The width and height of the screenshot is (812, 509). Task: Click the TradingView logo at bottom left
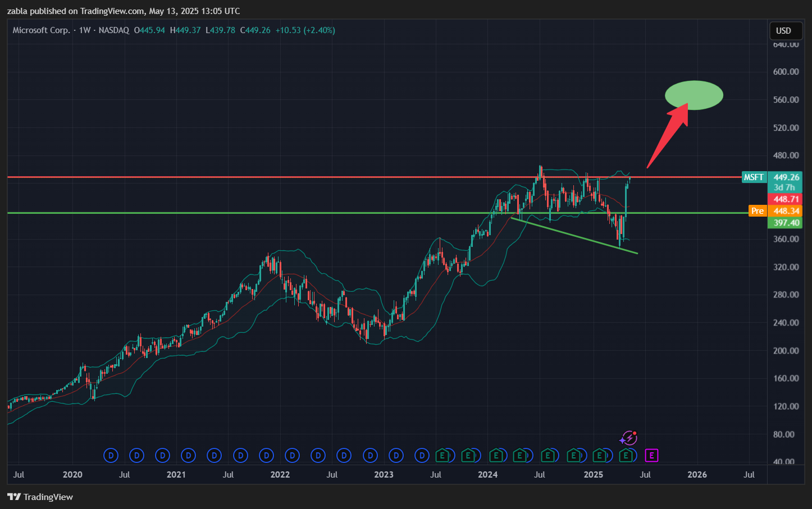click(x=40, y=497)
